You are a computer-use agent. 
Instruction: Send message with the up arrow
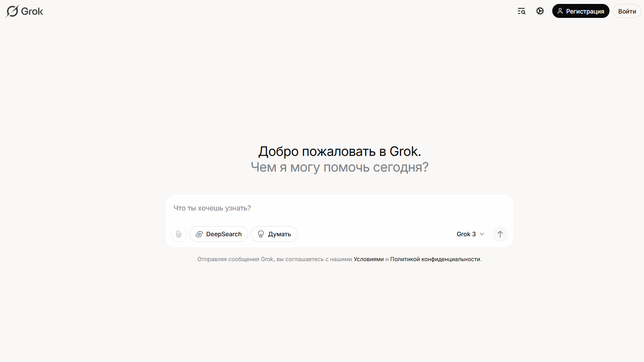(500, 234)
